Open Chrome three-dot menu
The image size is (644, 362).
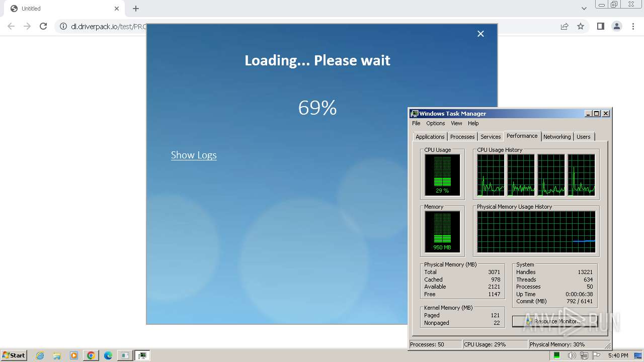633,26
